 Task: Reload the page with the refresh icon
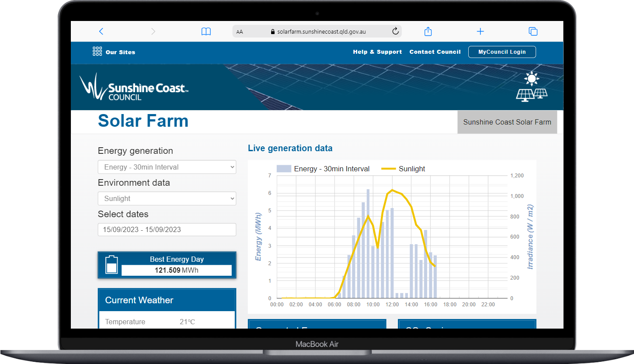(x=395, y=31)
